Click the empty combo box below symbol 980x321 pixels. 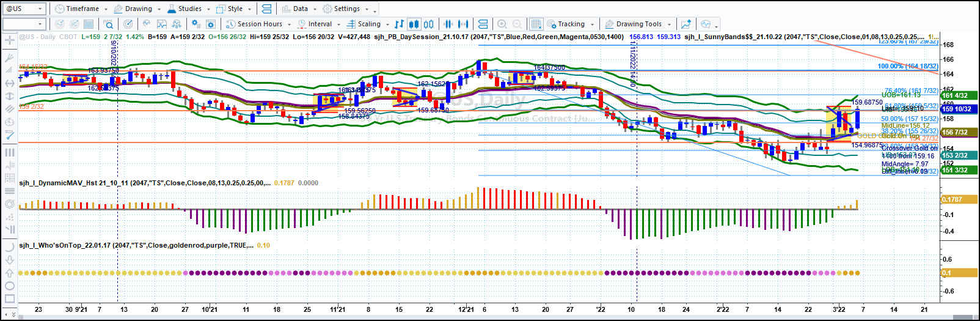tap(24, 24)
